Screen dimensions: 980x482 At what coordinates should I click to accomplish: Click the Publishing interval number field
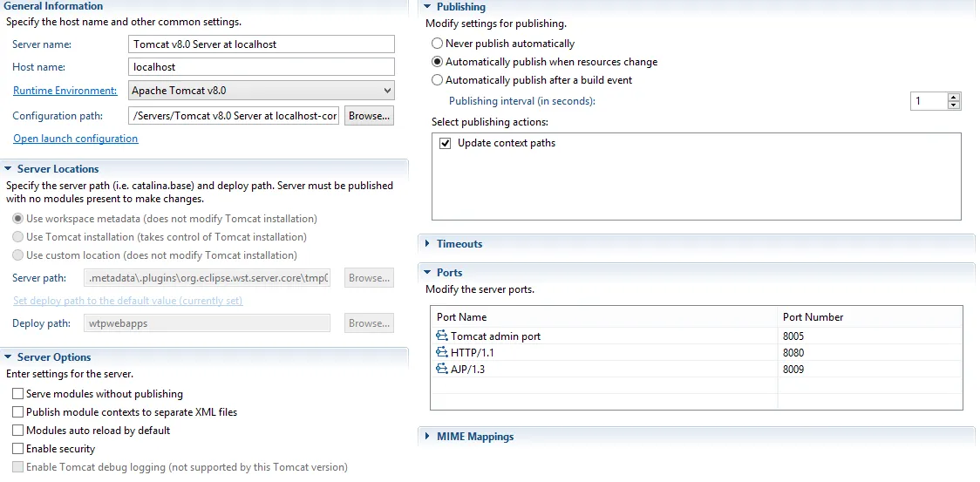pos(929,100)
